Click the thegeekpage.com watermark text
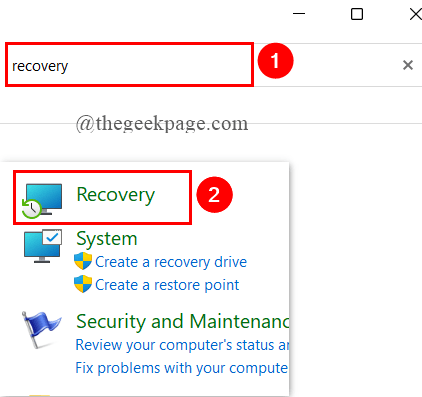This screenshot has width=422, height=397. 162,124
